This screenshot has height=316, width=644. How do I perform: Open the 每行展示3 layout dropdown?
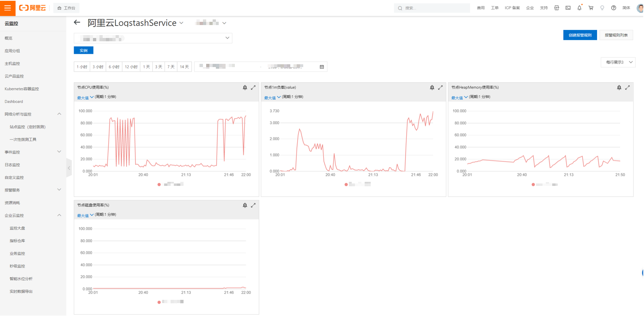pos(618,62)
